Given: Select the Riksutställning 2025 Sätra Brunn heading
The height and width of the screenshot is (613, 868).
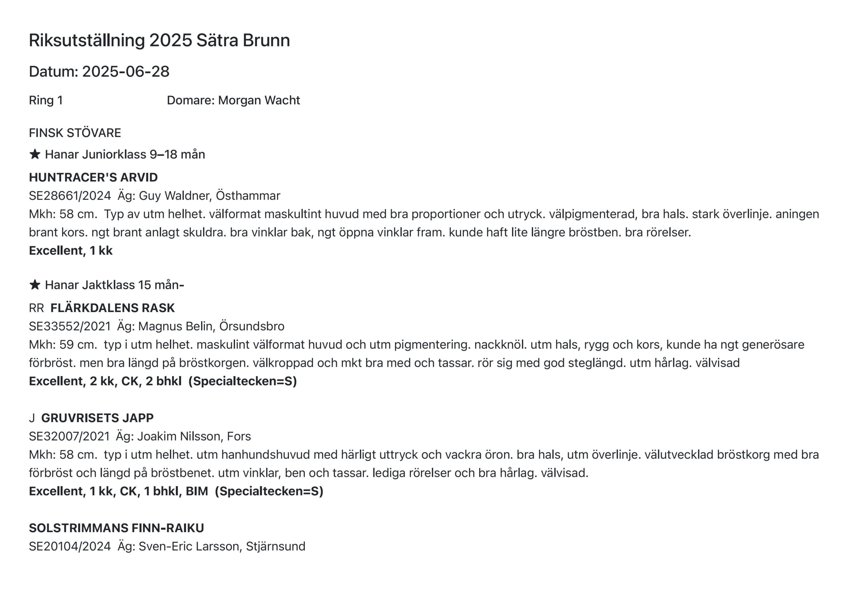Looking at the screenshot, I should (160, 40).
